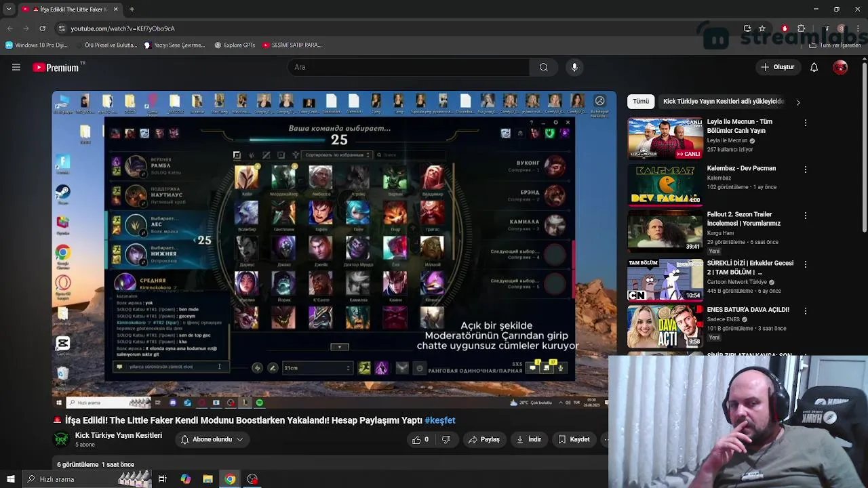Start voice search with the microphone icon

pyautogui.click(x=574, y=67)
